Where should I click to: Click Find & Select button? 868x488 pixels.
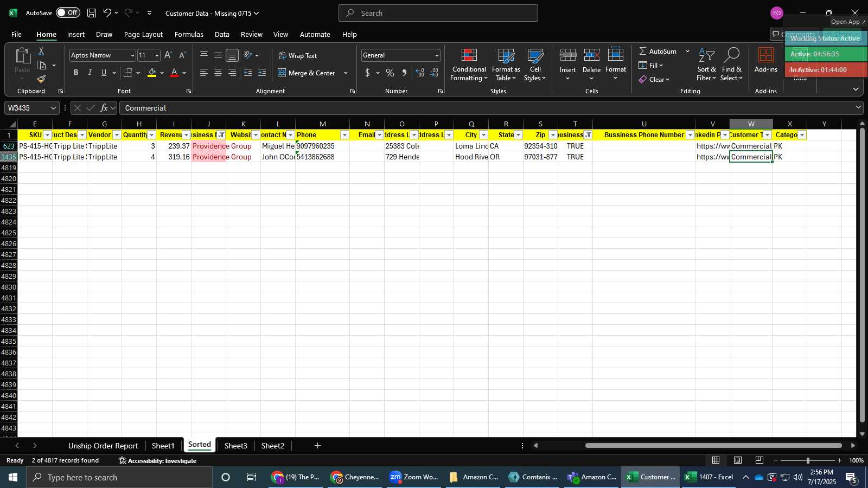731,65
